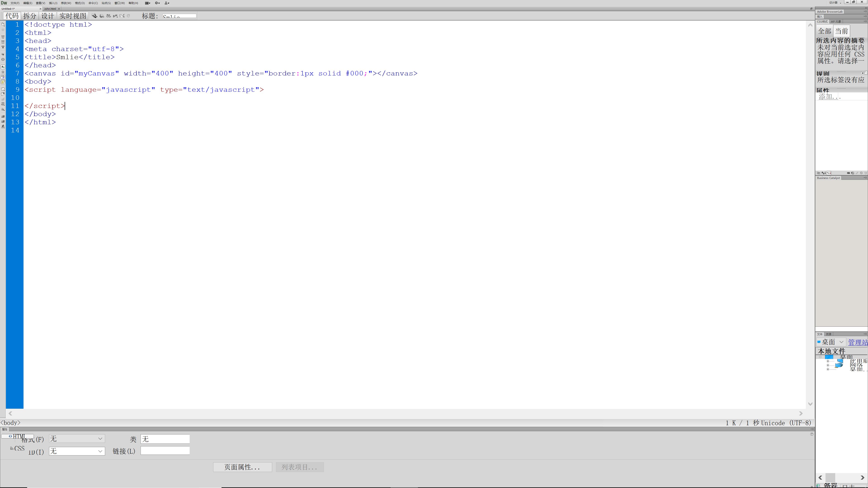
Task: Indent code icon
Action: pyautogui.click(x=3, y=117)
